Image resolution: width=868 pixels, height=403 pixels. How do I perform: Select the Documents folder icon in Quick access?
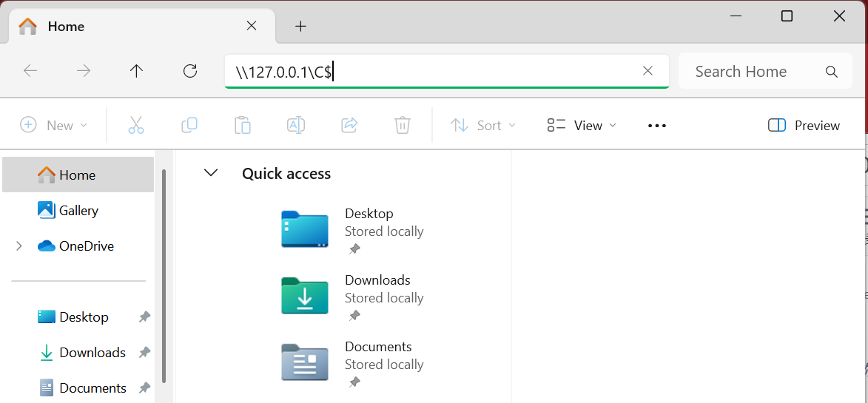304,362
